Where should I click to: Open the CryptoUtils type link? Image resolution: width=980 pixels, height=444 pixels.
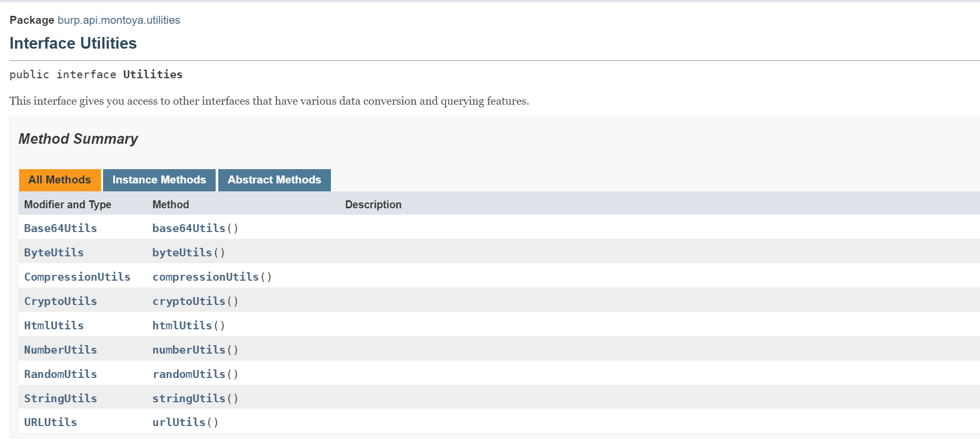coord(60,301)
